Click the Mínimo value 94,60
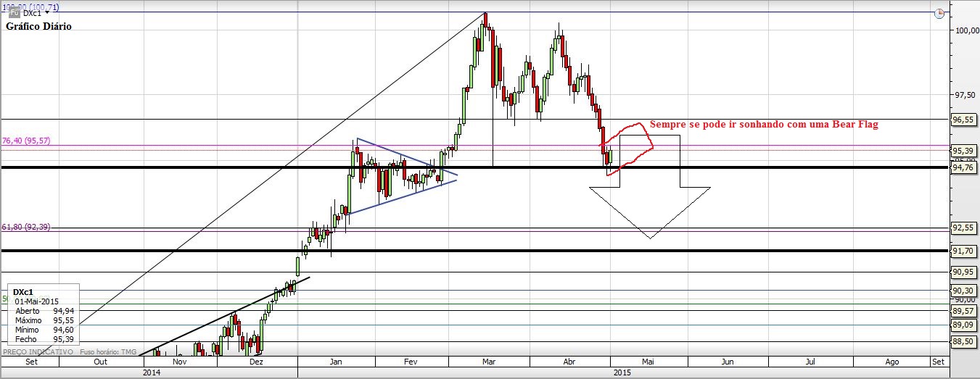980x379 pixels. pyautogui.click(x=64, y=329)
